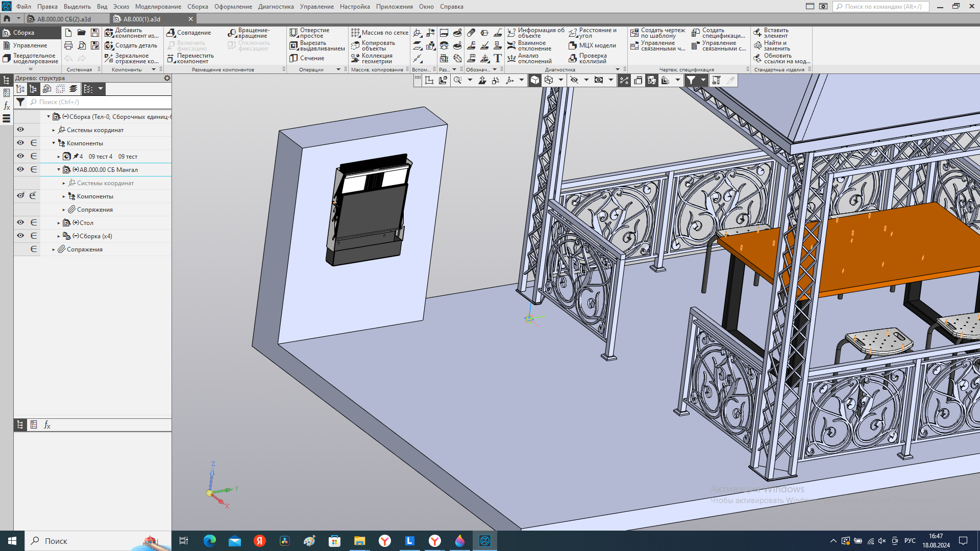980x551 pixels.
Task: Switch to AB.000.00 СБ(2).a3d tab
Action: coord(64,19)
